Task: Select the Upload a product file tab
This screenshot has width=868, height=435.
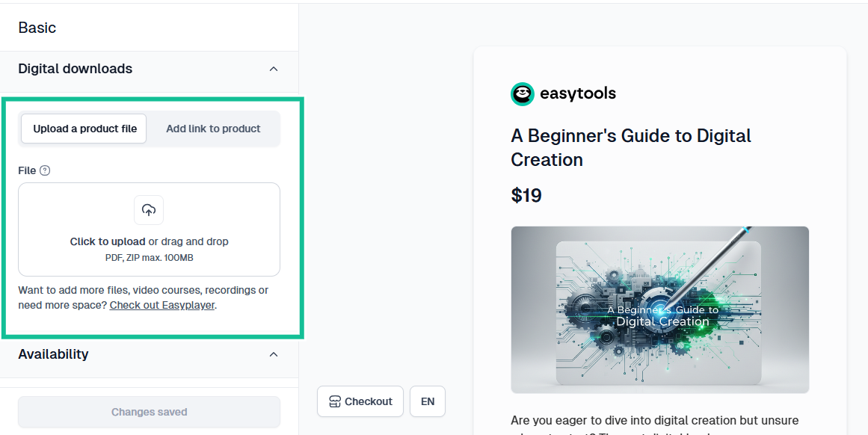Action: tap(83, 129)
